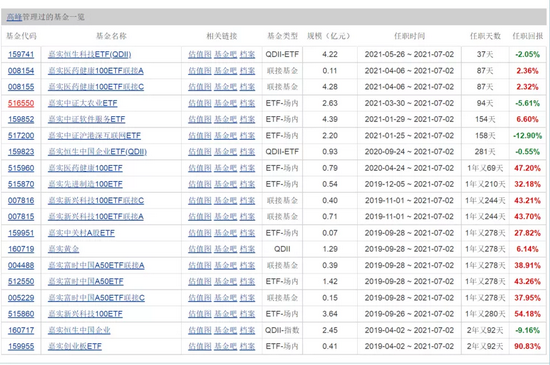Open the 嘉实恒生中国企业 fund name link for 160717

tap(79, 330)
